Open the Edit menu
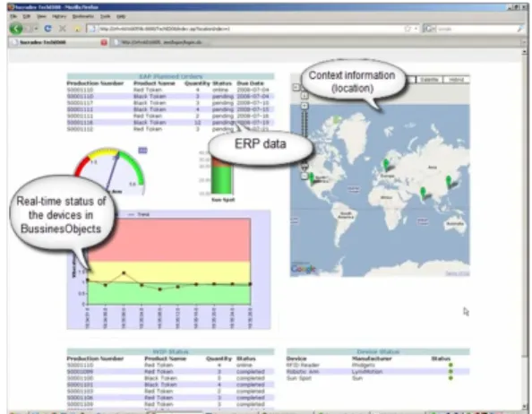This screenshot has height=414, width=532. tap(27, 16)
